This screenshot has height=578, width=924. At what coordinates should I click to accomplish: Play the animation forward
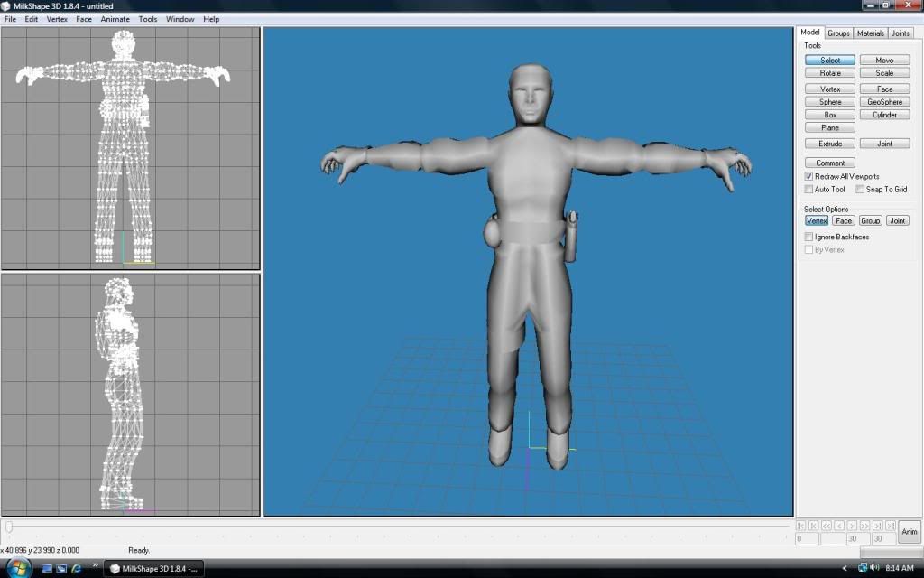[x=865, y=526]
